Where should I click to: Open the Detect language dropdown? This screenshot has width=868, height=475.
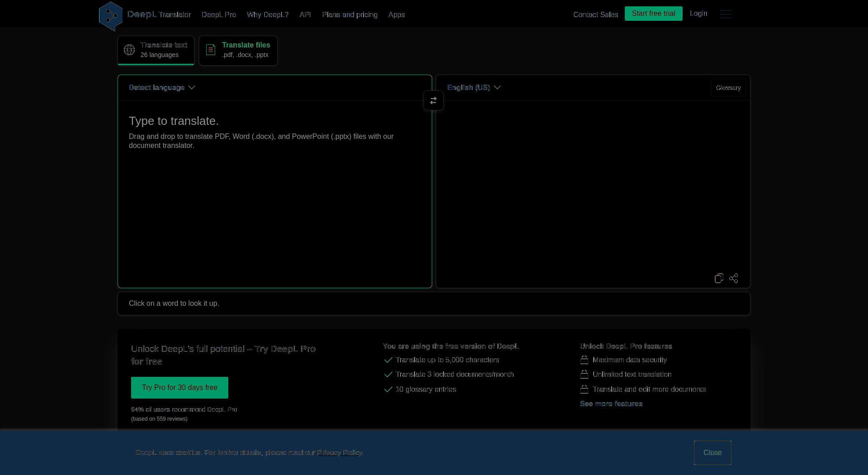[x=162, y=88]
